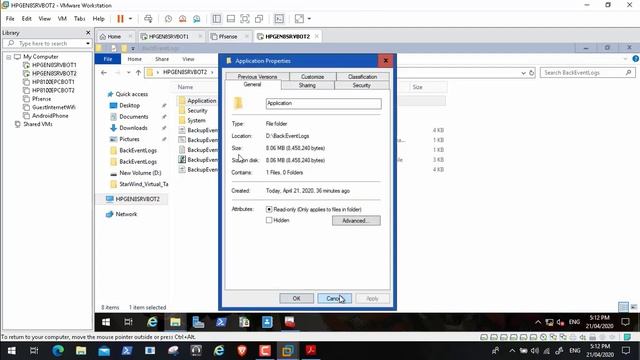Collapse the My Computer tree node
This screenshot has height=360, width=640.
[x=9, y=57]
